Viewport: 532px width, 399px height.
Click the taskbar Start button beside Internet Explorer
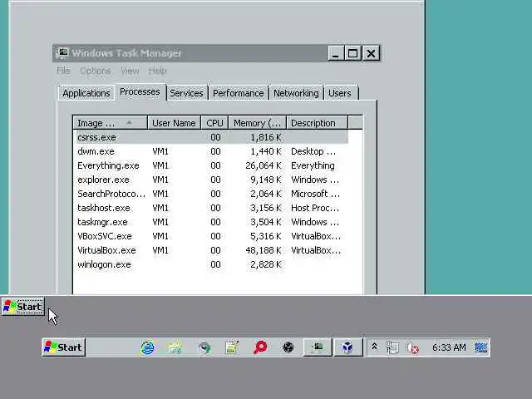pos(63,347)
